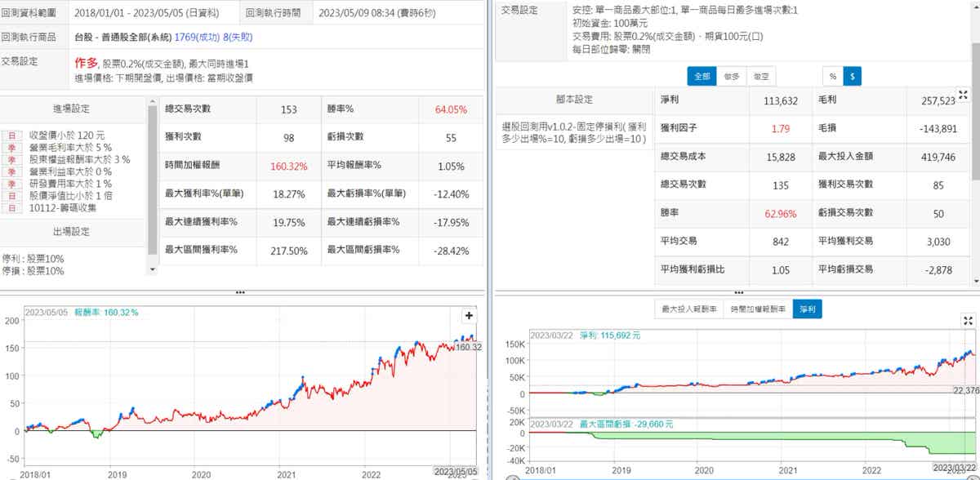Expand the statistics table to fullscreen
This screenshot has width=980, height=480.
pyautogui.click(x=962, y=96)
